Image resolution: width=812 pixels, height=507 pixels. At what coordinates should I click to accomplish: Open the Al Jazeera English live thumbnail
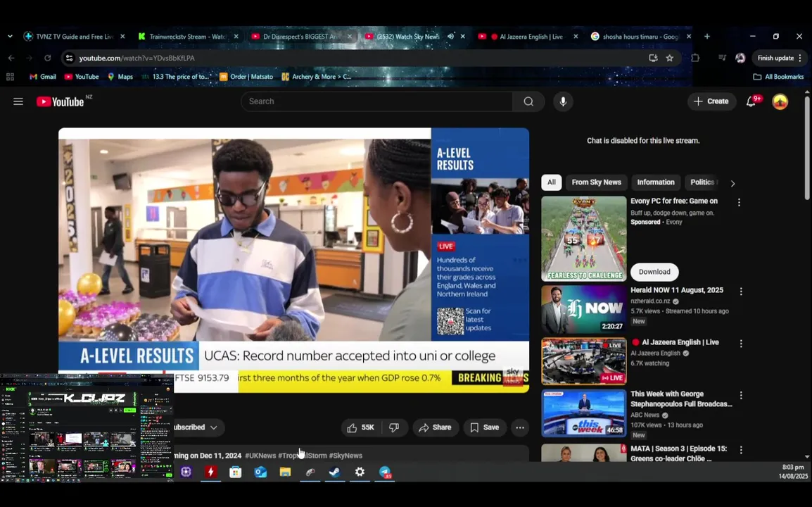coord(583,362)
